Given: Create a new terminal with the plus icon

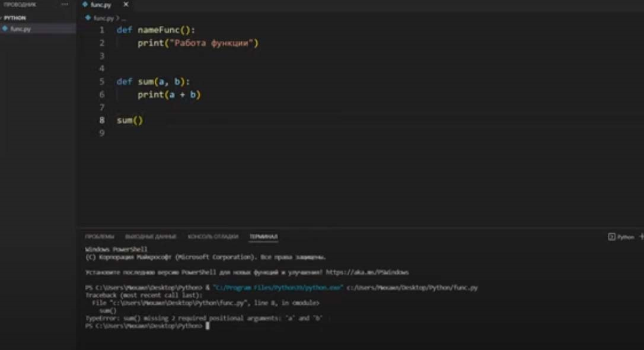Looking at the screenshot, I should pyautogui.click(x=640, y=236).
